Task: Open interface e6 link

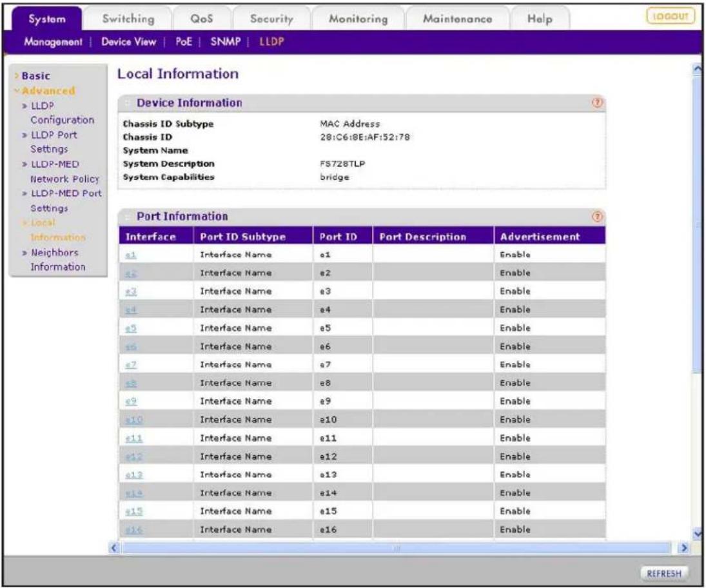Action: (x=131, y=347)
